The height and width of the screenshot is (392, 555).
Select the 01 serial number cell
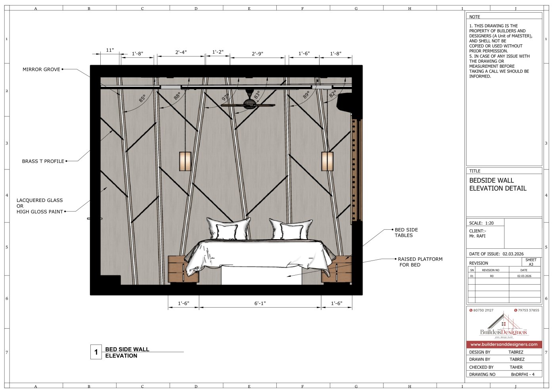click(472, 276)
